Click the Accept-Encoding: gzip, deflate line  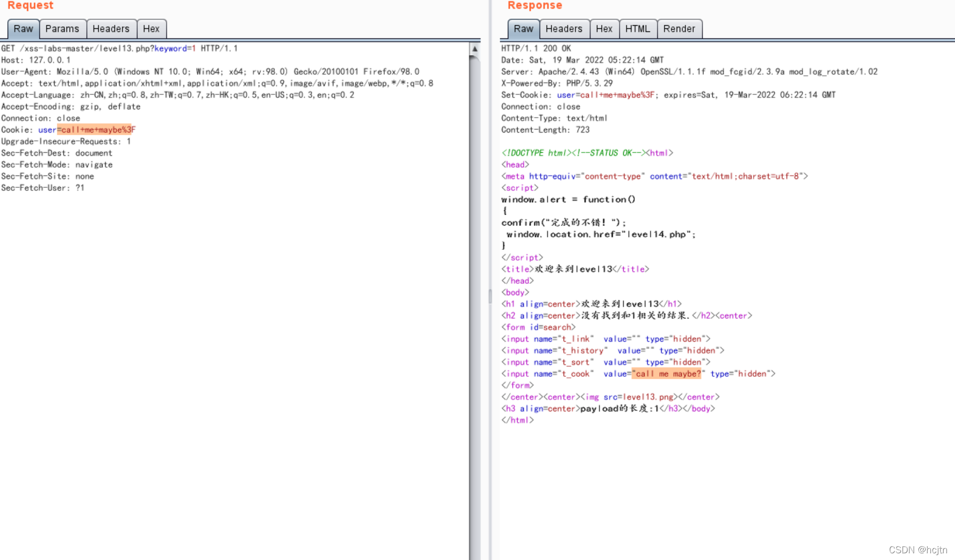coord(71,106)
